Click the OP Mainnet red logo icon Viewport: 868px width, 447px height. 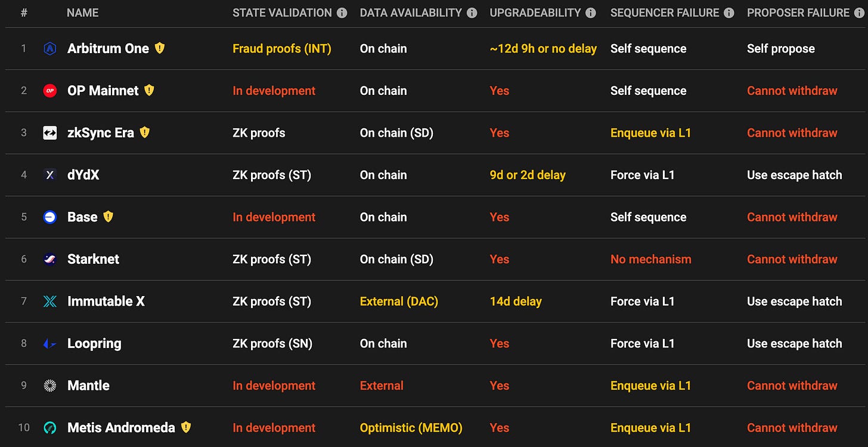click(50, 91)
